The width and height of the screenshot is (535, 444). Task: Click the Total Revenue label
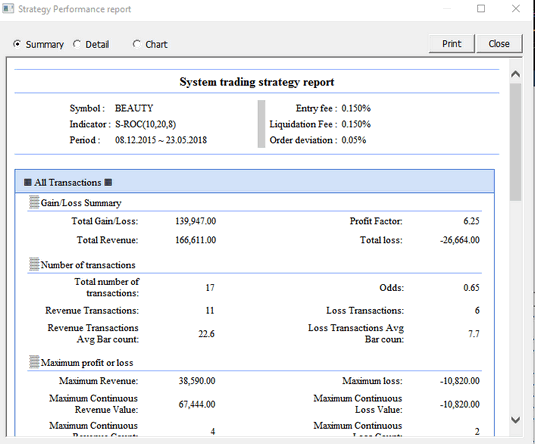click(x=107, y=240)
